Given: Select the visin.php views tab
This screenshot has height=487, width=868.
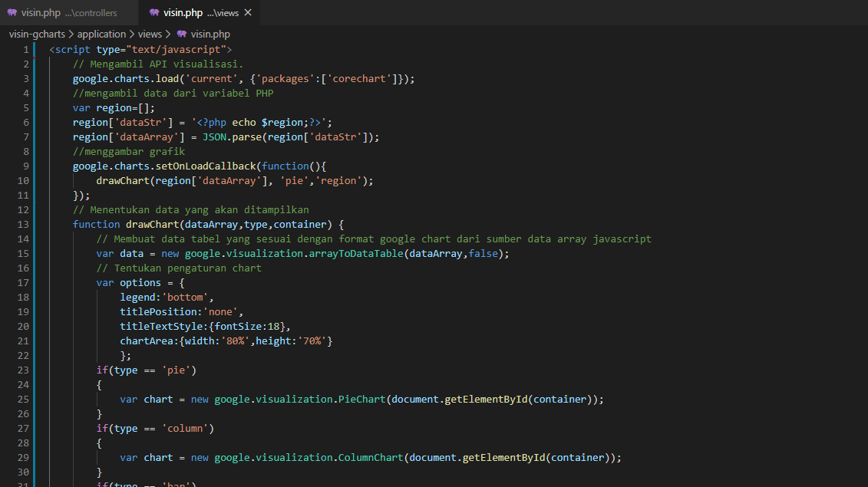Looking at the screenshot, I should pyautogui.click(x=200, y=12).
